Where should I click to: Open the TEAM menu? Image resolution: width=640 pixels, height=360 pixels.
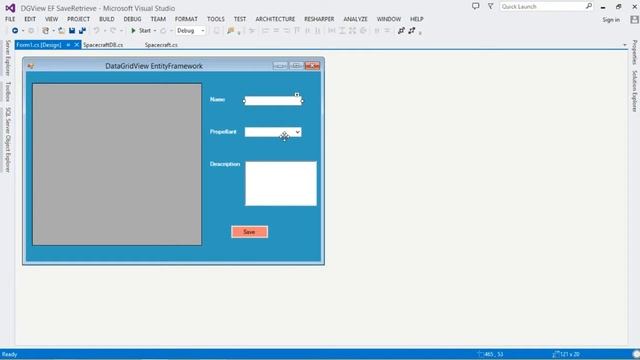pyautogui.click(x=158, y=19)
